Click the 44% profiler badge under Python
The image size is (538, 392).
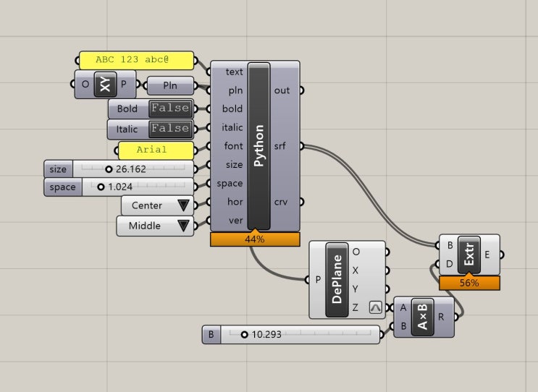point(255,239)
